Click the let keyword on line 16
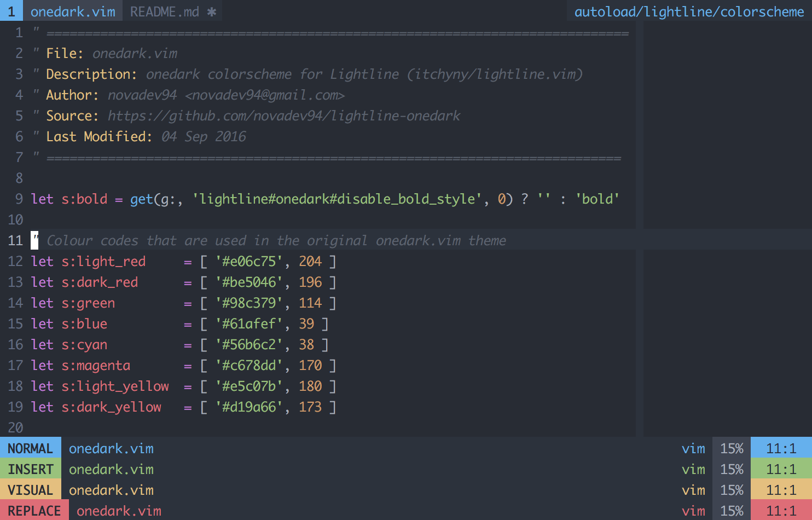Screen dimensions: 812x520 42,344
